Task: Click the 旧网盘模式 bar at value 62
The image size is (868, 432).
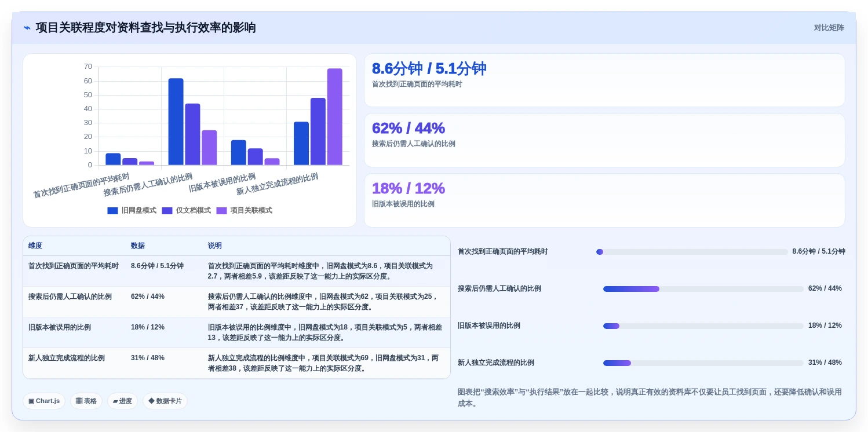Action: click(176, 122)
